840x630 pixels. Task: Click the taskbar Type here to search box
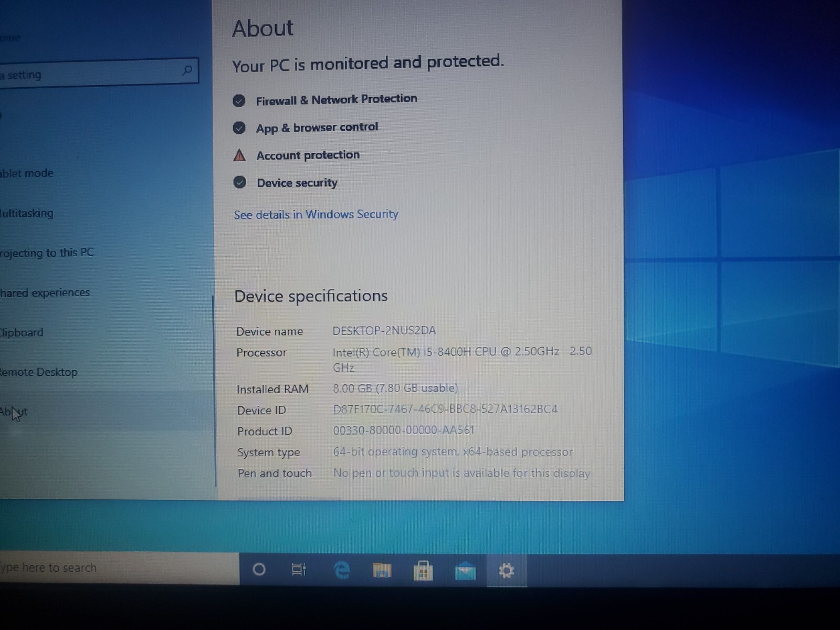click(119, 568)
